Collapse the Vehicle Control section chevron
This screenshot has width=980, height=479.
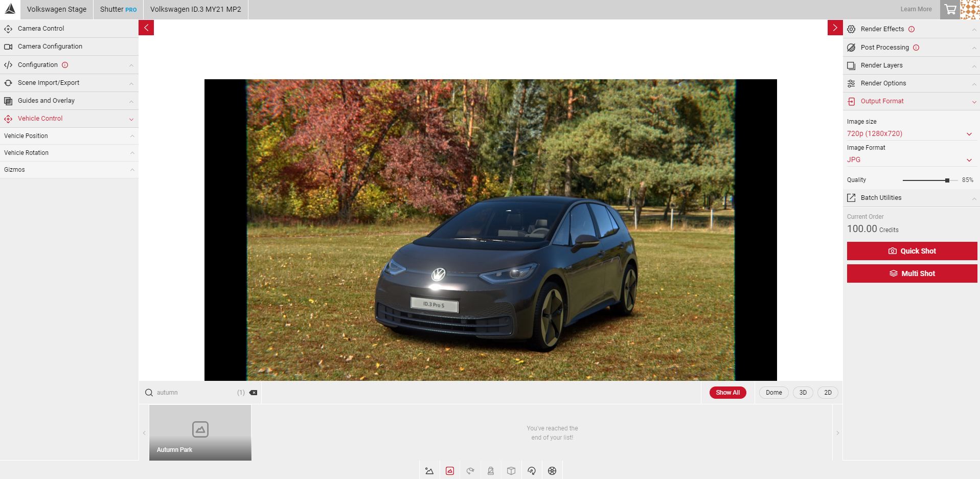click(x=131, y=119)
